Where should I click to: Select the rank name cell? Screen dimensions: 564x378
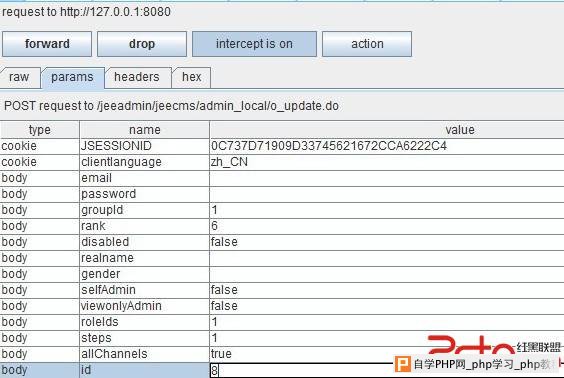click(x=144, y=226)
